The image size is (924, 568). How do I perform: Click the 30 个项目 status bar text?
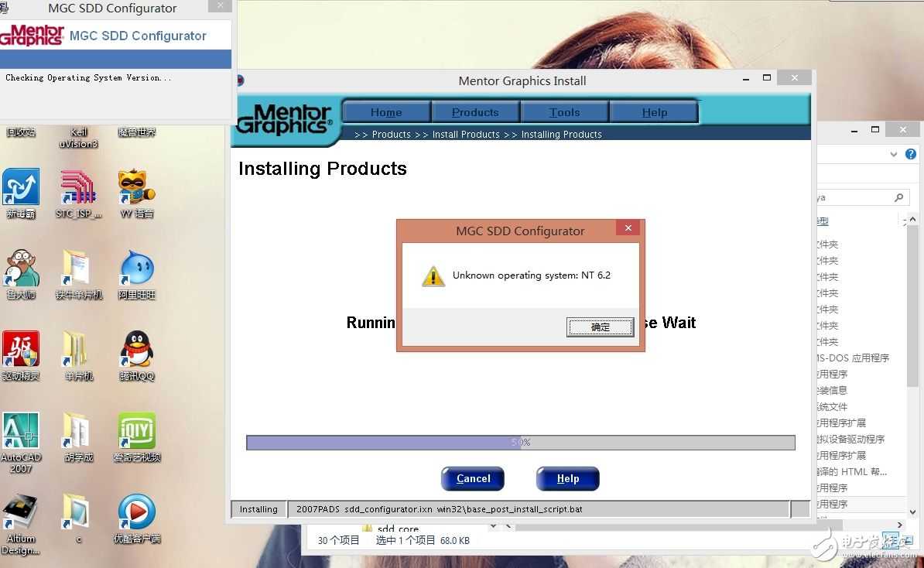(x=338, y=540)
